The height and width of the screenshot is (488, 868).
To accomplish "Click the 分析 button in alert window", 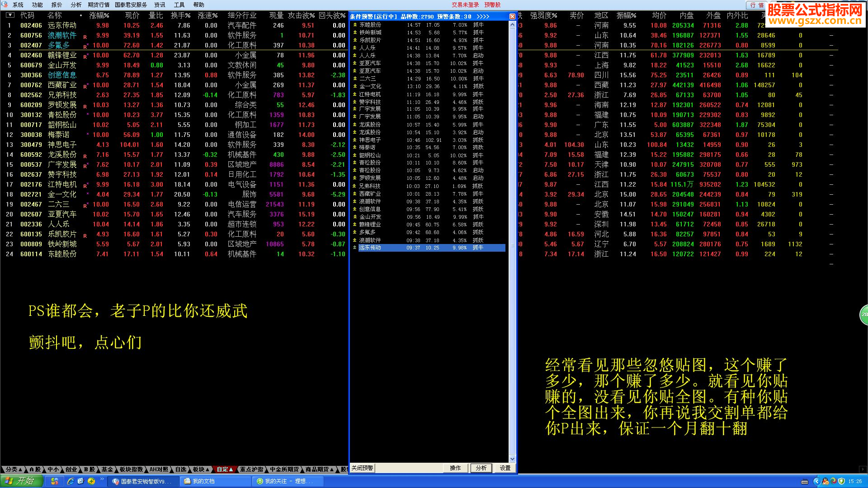I will [481, 468].
